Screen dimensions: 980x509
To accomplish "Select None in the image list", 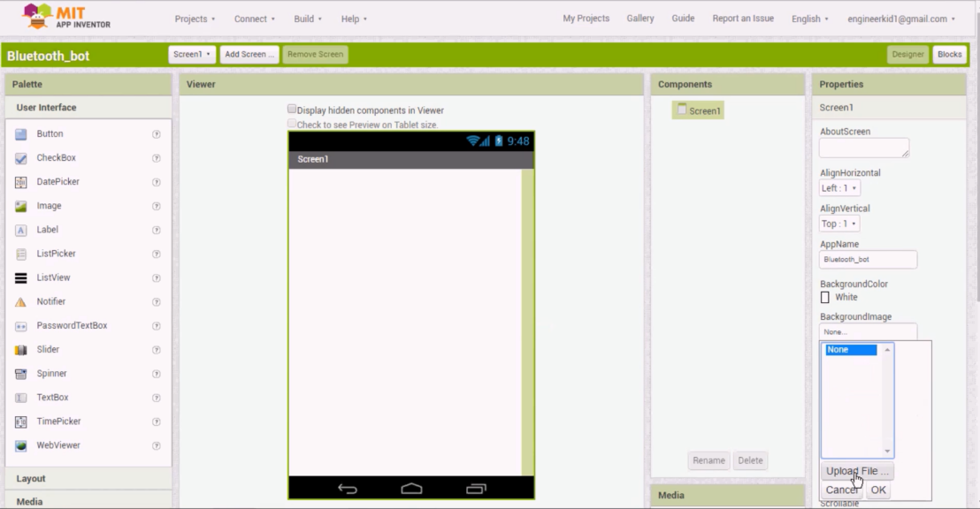I will (851, 350).
